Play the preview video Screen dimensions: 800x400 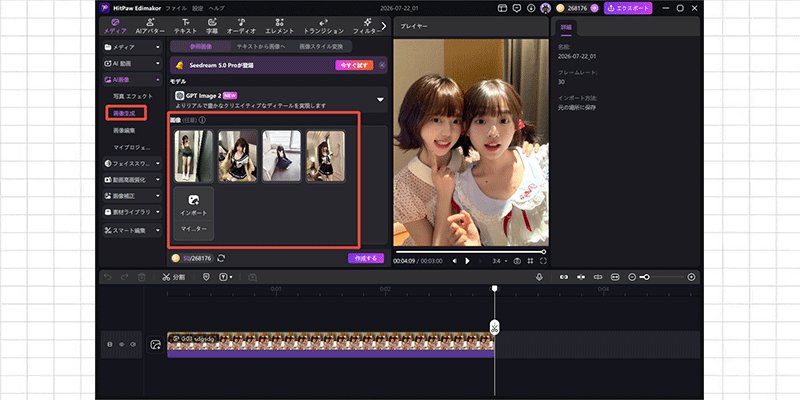coord(467,261)
